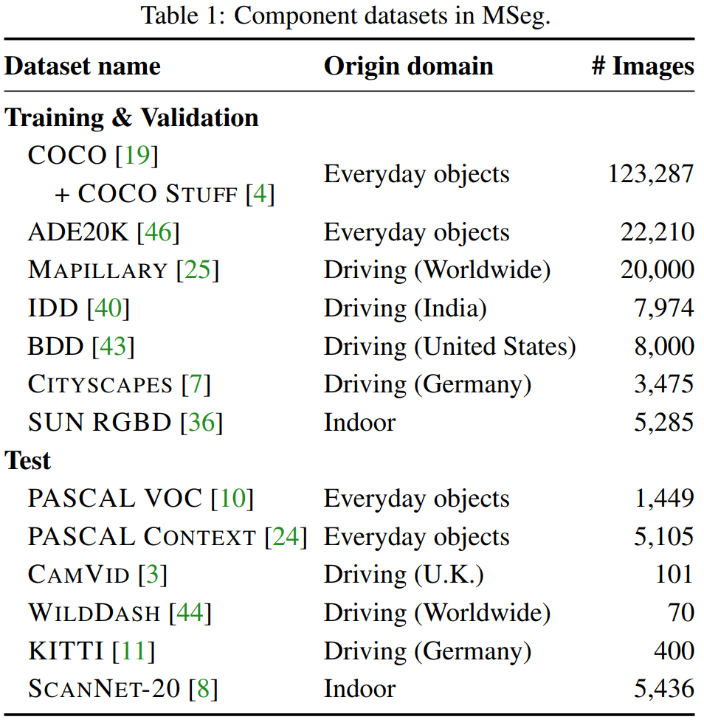Click 'Driving (India)' origin domain
The width and height of the screenshot is (704, 728).
point(405,309)
